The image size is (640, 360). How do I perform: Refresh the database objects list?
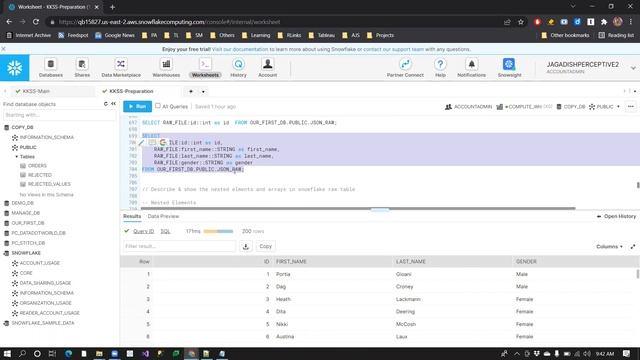(x=106, y=104)
